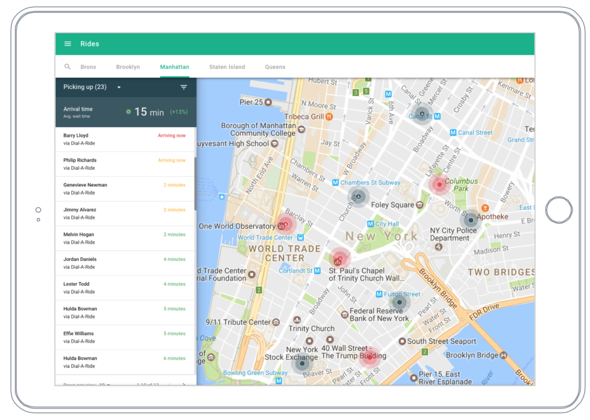
Task: Click the City Hall subway icon
Action: pos(370,224)
